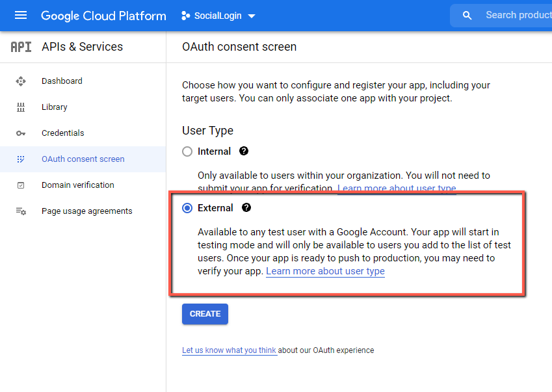Open Dashboard in the sidebar
The width and height of the screenshot is (552, 392).
[62, 81]
